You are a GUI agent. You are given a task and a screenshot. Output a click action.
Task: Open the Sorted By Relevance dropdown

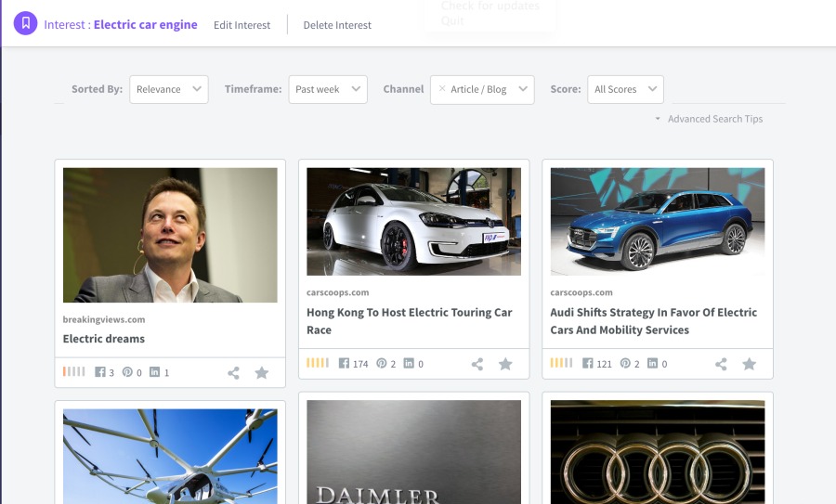(x=168, y=89)
